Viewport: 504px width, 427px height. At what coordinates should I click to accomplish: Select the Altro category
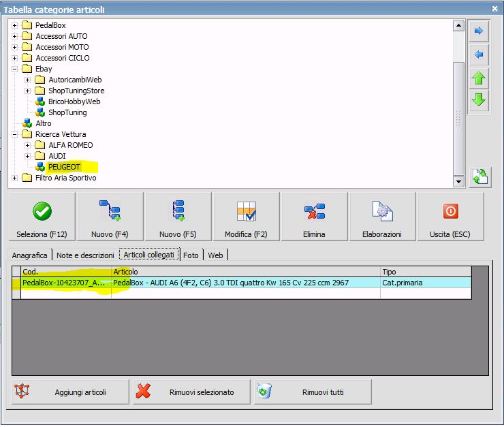tap(44, 123)
